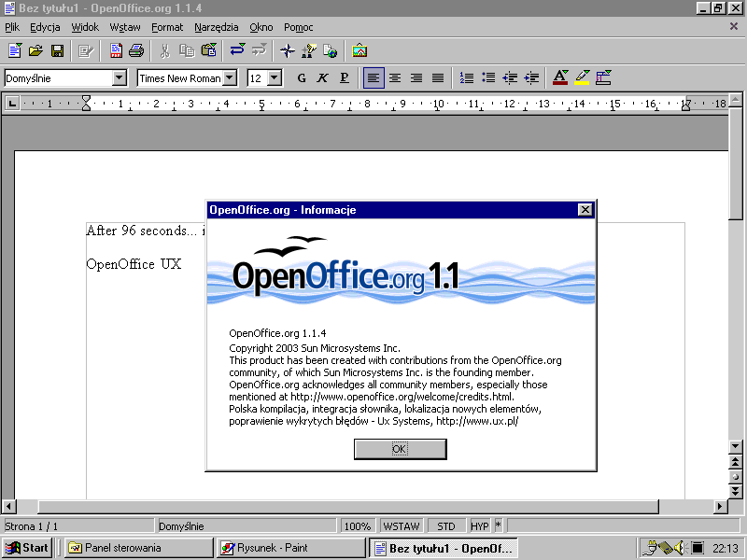Expand the Domyślnie paragraph style dropdown
Viewport: 747px width, 560px height.
119,78
